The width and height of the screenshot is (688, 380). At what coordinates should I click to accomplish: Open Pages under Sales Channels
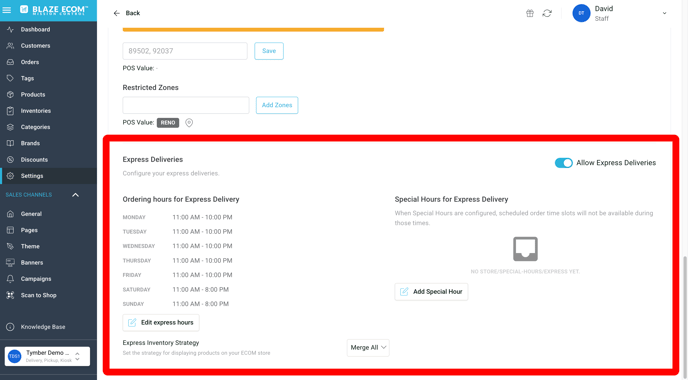[x=29, y=230]
